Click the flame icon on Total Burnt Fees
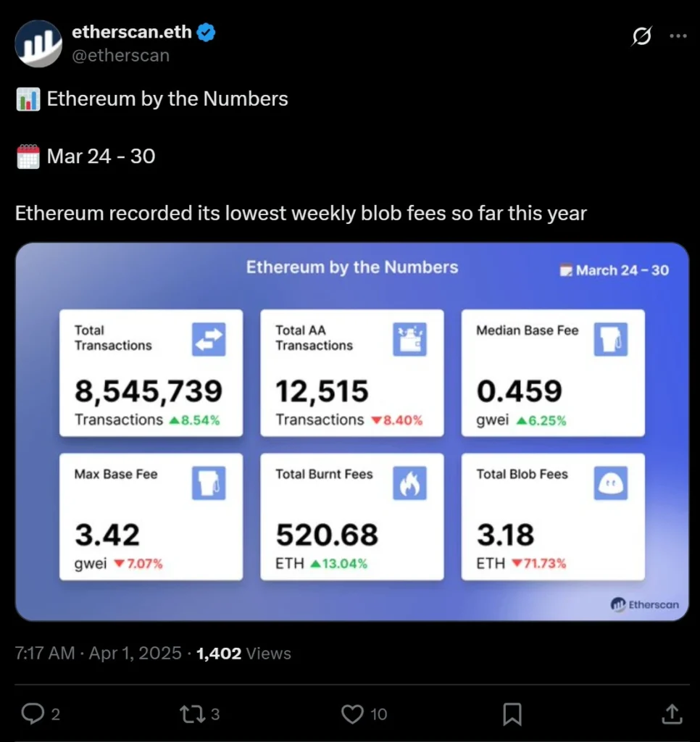The height and width of the screenshot is (742, 700). (411, 483)
